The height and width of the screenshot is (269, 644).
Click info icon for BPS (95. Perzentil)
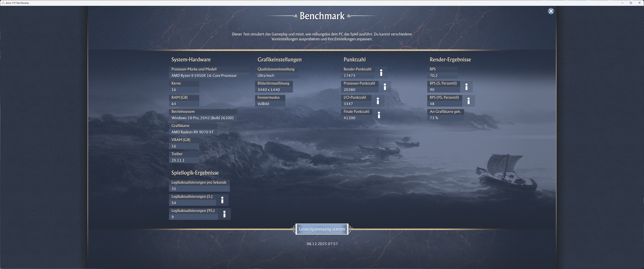click(468, 101)
